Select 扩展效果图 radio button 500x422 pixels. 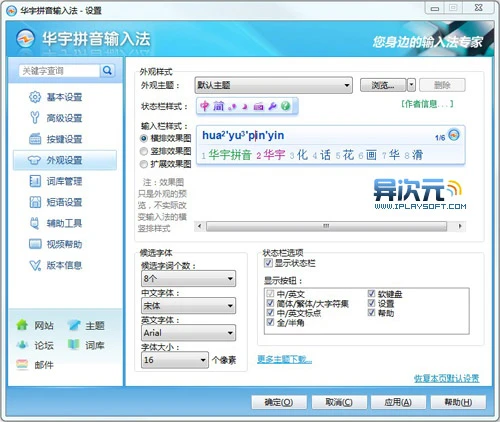pyautogui.click(x=144, y=164)
